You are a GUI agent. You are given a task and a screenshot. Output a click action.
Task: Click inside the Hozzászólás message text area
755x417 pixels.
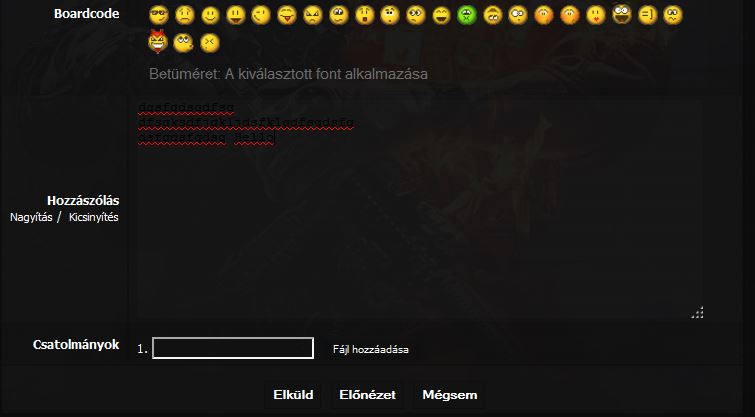pyautogui.click(x=420, y=208)
